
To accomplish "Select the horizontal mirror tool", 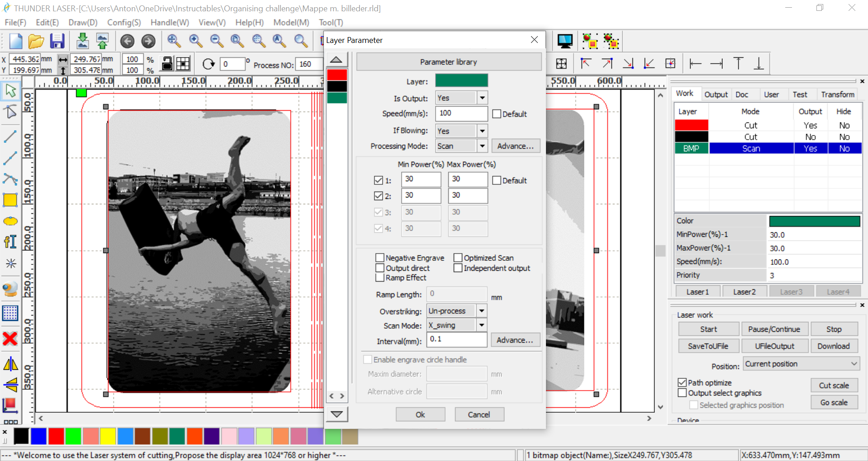I will pyautogui.click(x=10, y=364).
